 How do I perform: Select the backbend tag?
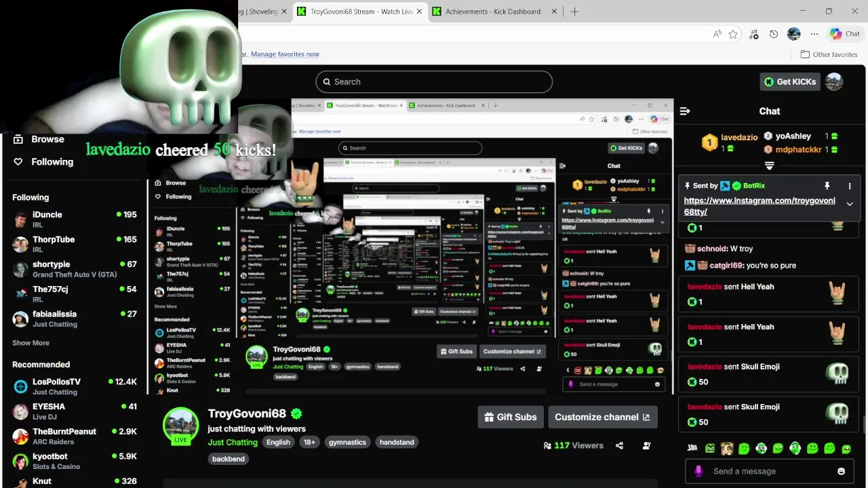[x=229, y=459]
